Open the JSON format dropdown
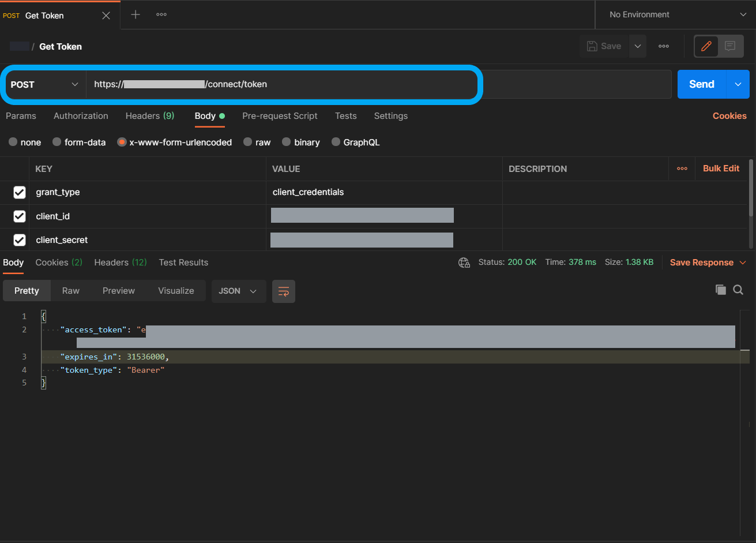Screen dimensions: 756x543 pyautogui.click(x=238, y=291)
